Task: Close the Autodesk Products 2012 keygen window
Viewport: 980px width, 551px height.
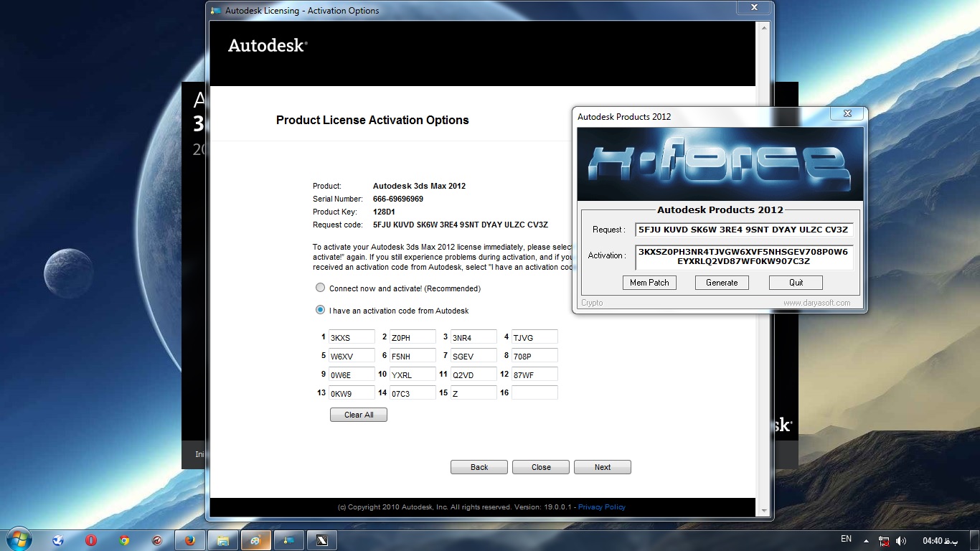Action: [x=848, y=113]
